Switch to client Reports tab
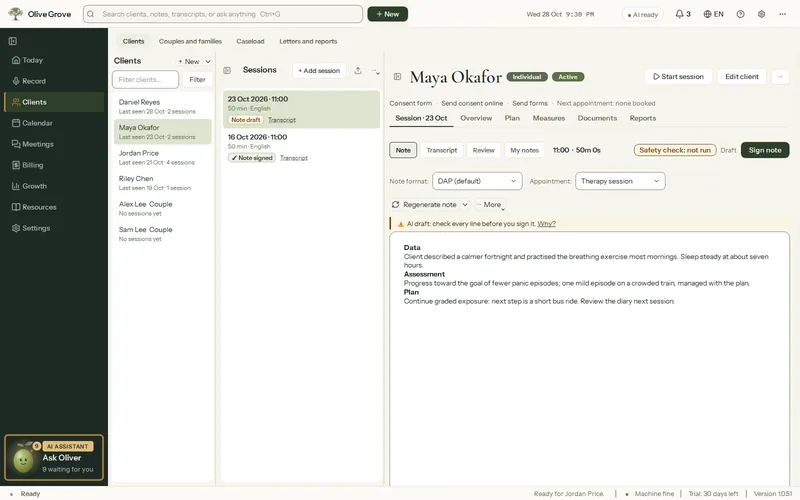This screenshot has width=800, height=500. [x=643, y=118]
